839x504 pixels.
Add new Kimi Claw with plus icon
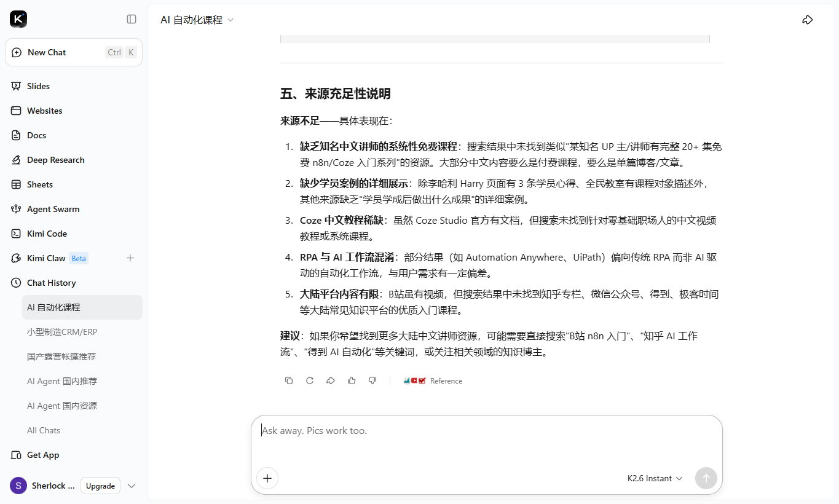[x=130, y=258]
